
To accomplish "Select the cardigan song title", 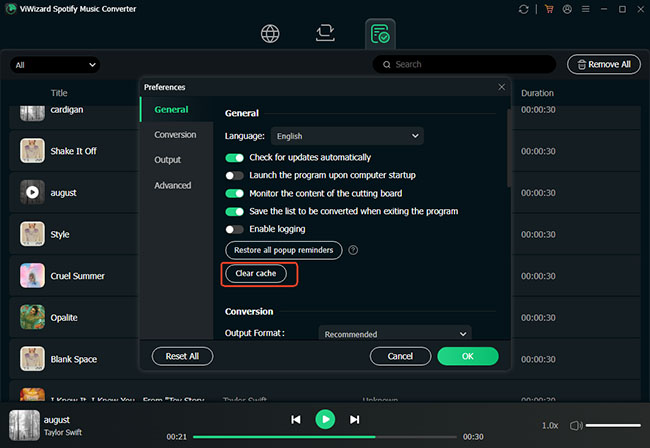I will pyautogui.click(x=67, y=110).
